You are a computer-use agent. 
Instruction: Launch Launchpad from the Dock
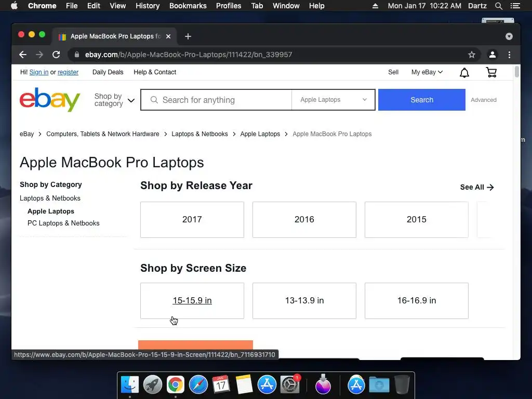coord(153,385)
